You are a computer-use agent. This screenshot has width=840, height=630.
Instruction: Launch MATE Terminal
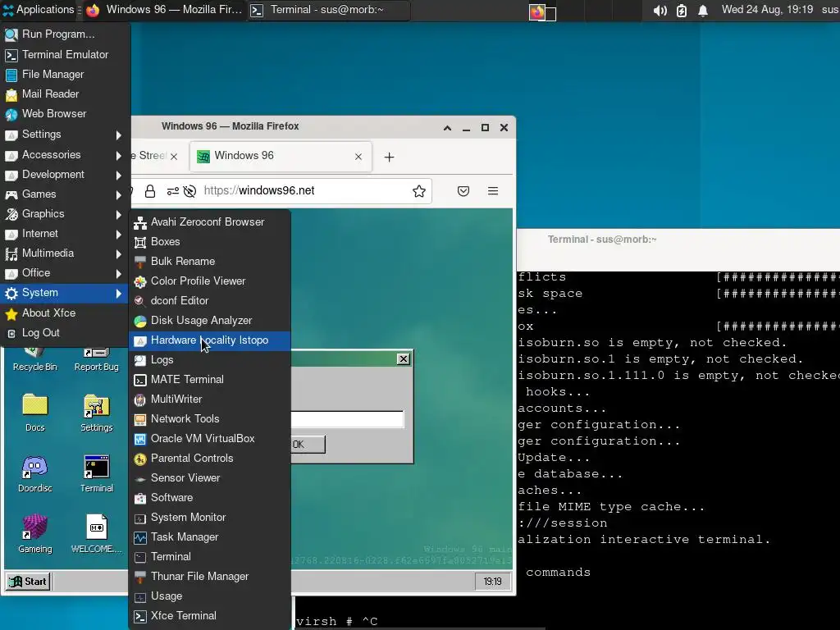coord(209,379)
